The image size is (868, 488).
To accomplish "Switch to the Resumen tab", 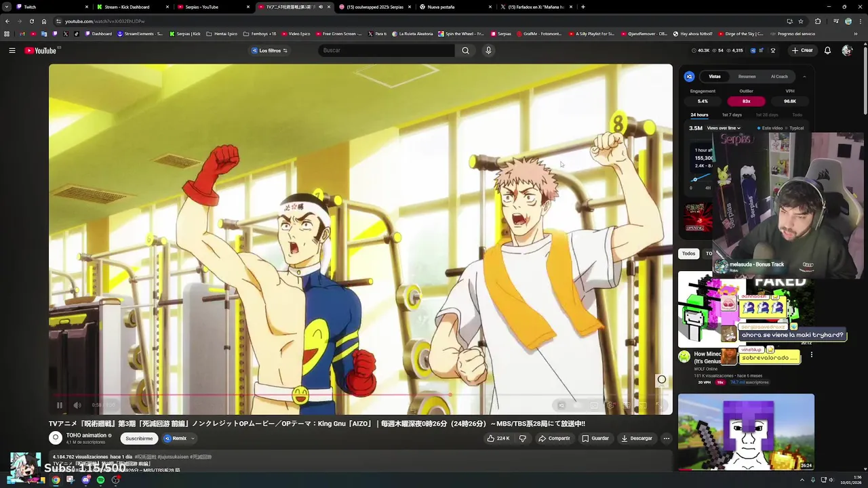I will tap(747, 77).
